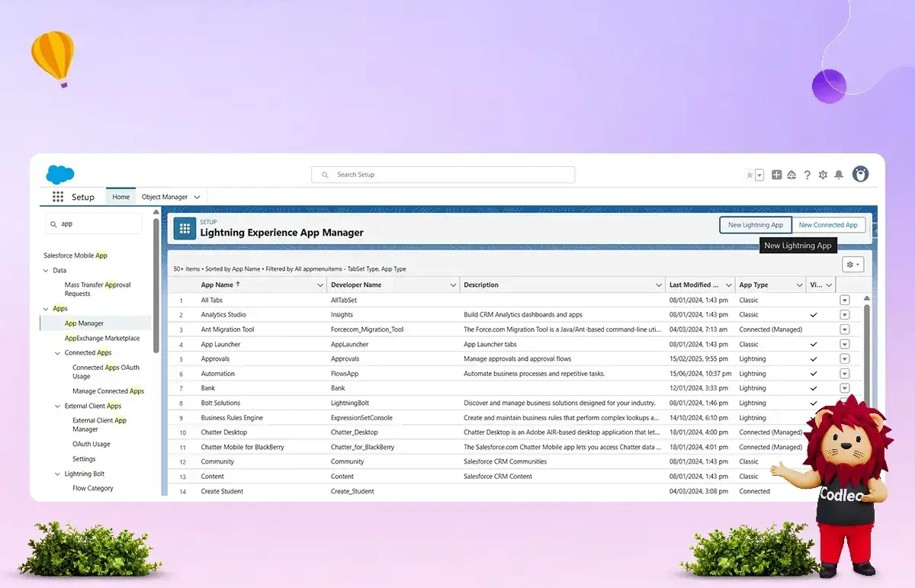The height and width of the screenshot is (588, 915).
Task: Open the global actions plus icon
Action: [776, 175]
